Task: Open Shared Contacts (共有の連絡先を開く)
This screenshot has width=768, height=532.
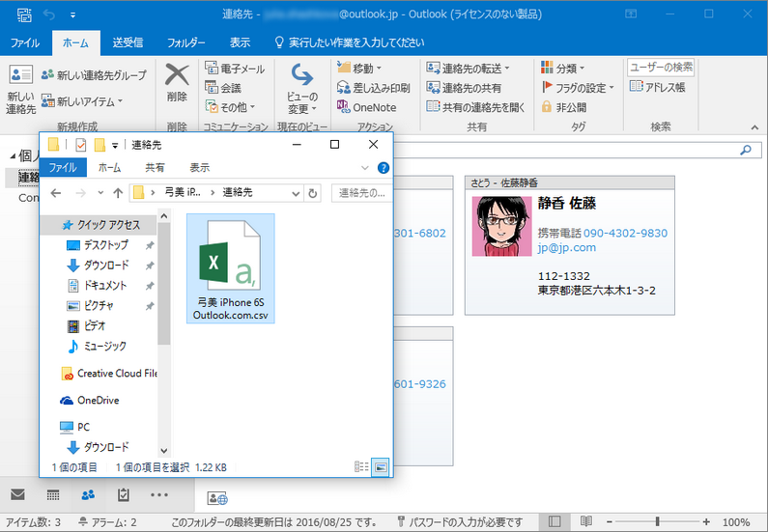Action: tap(475, 107)
